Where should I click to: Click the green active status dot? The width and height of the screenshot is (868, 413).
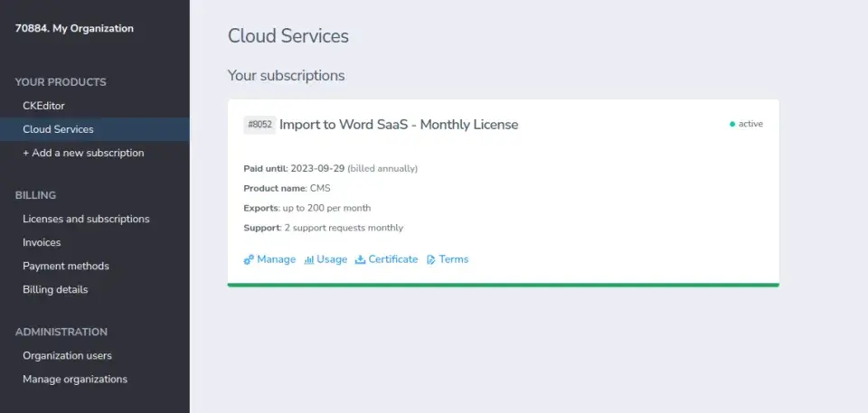click(x=732, y=124)
